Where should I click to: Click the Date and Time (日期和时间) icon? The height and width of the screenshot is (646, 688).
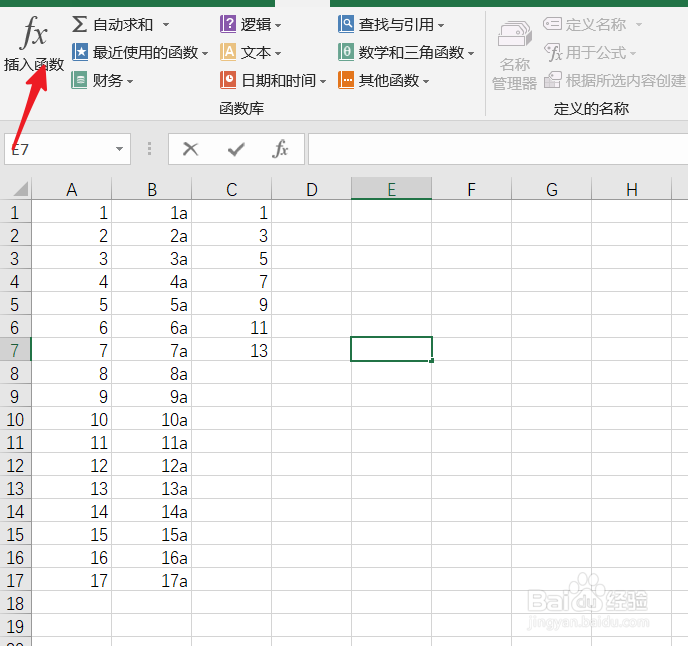tap(228, 80)
